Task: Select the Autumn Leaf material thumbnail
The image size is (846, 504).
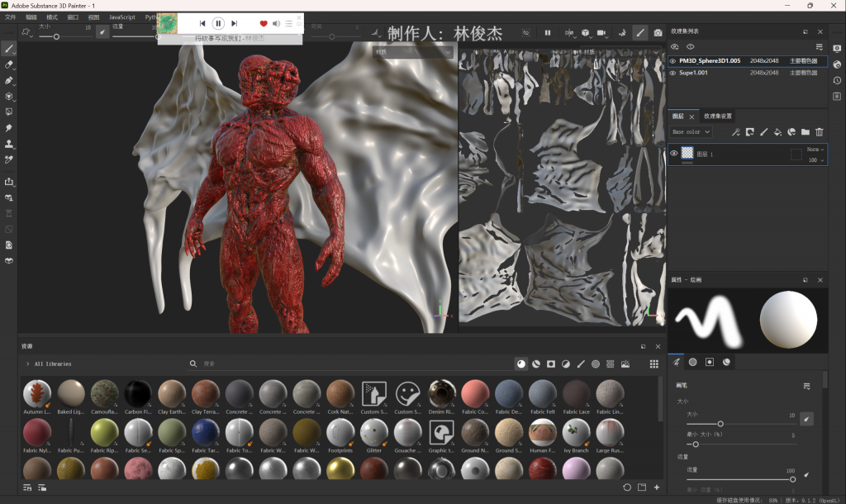Action: (37, 394)
